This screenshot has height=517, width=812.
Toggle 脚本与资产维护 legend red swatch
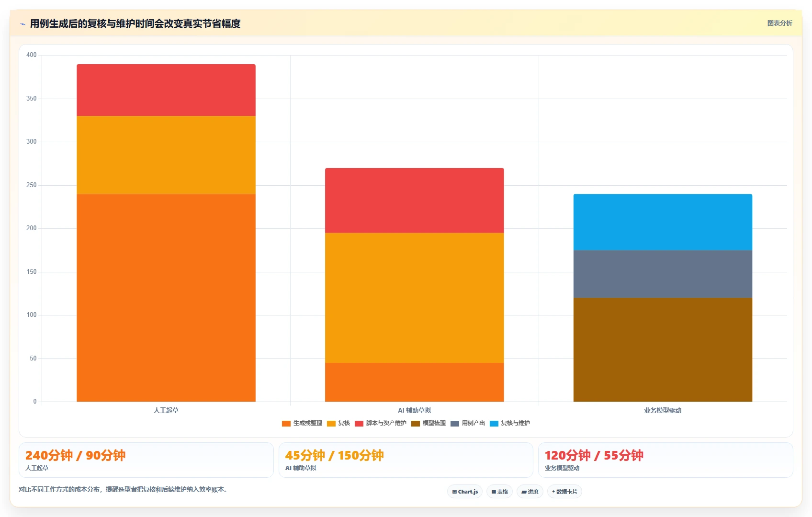click(x=359, y=424)
